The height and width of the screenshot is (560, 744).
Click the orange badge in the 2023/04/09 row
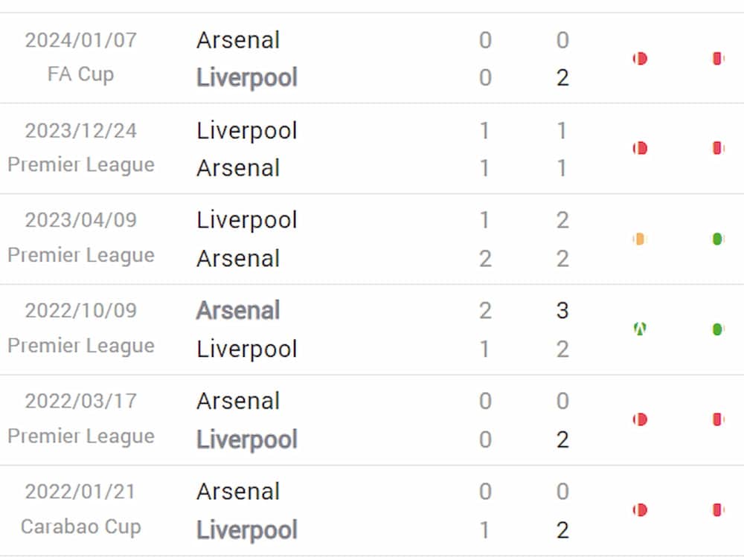tap(640, 239)
